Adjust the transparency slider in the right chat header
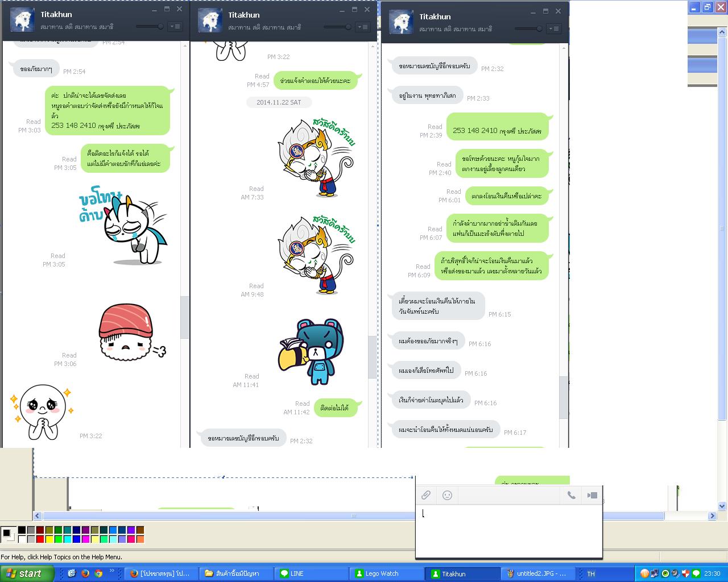Screen dimensions: 728x582 tap(529, 28)
